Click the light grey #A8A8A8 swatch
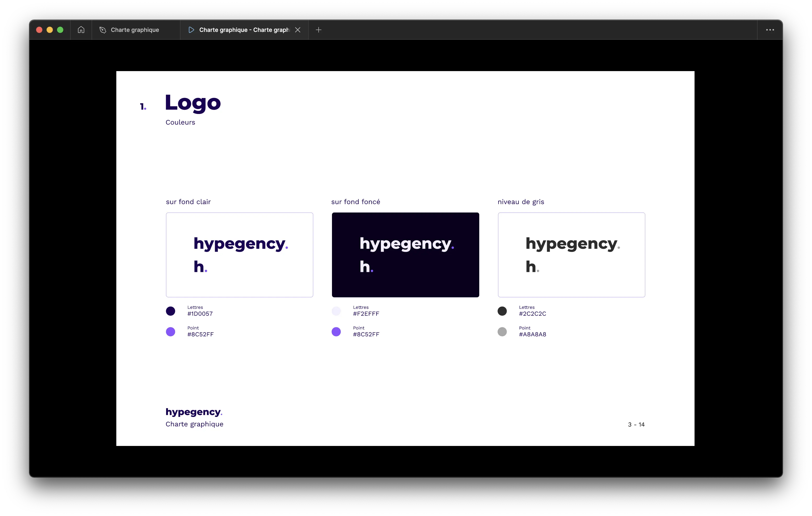 [x=502, y=332]
